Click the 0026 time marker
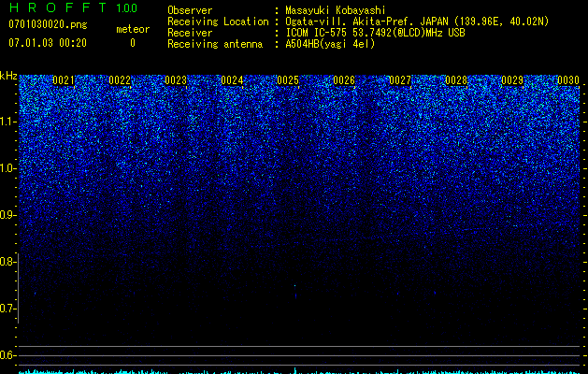The height and width of the screenshot is (374, 588). pos(344,80)
